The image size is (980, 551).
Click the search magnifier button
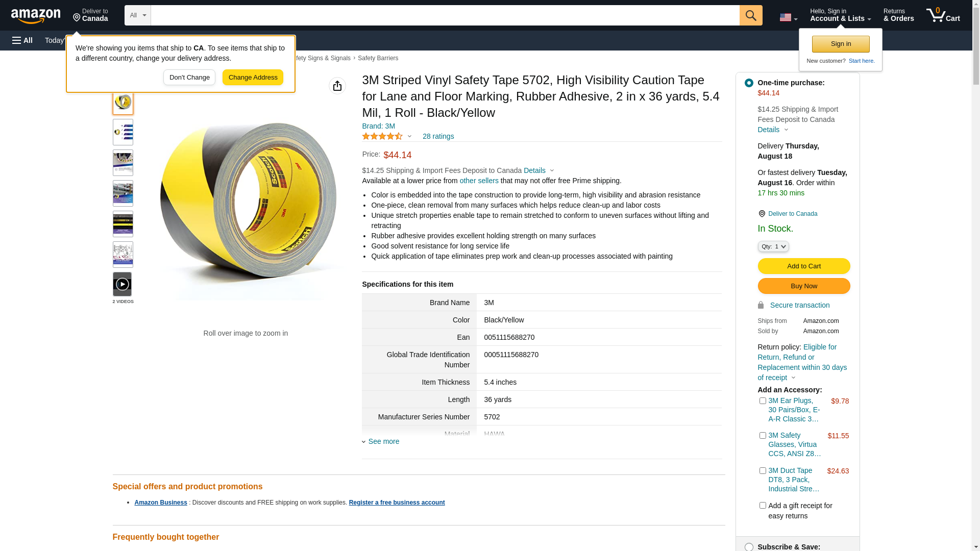pyautogui.click(x=751, y=15)
